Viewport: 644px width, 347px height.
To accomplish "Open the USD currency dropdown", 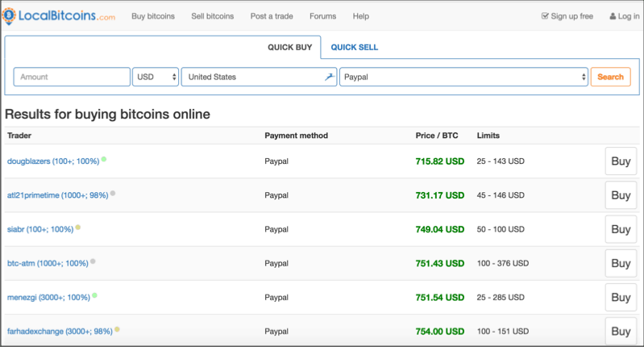I will click(x=156, y=77).
